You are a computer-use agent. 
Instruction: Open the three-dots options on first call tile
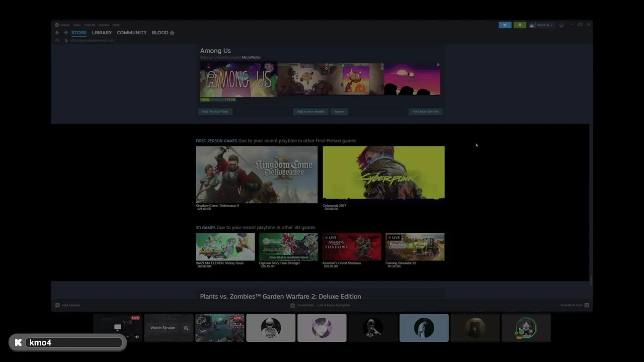127,337
